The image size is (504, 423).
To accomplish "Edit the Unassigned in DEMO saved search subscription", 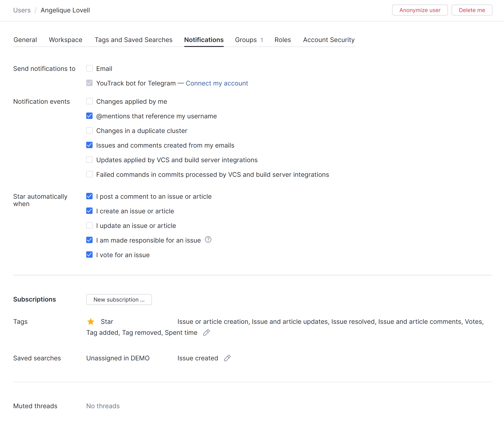I will tap(227, 358).
